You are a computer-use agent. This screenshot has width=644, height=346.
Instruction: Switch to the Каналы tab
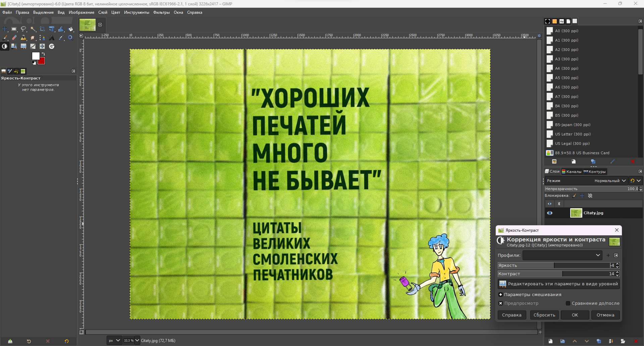coord(572,172)
